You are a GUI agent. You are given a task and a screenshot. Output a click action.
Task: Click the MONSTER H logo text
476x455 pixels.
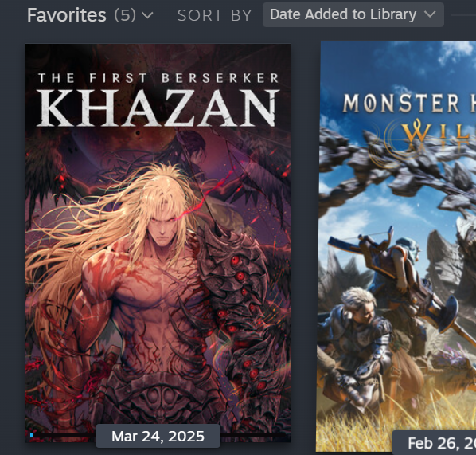(409, 104)
